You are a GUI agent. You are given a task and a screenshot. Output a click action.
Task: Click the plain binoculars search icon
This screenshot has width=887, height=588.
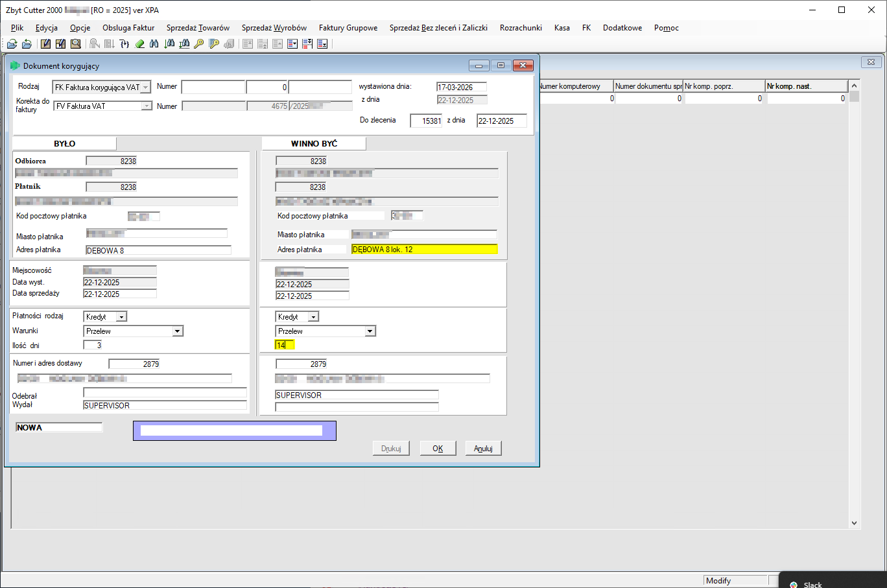pos(154,44)
